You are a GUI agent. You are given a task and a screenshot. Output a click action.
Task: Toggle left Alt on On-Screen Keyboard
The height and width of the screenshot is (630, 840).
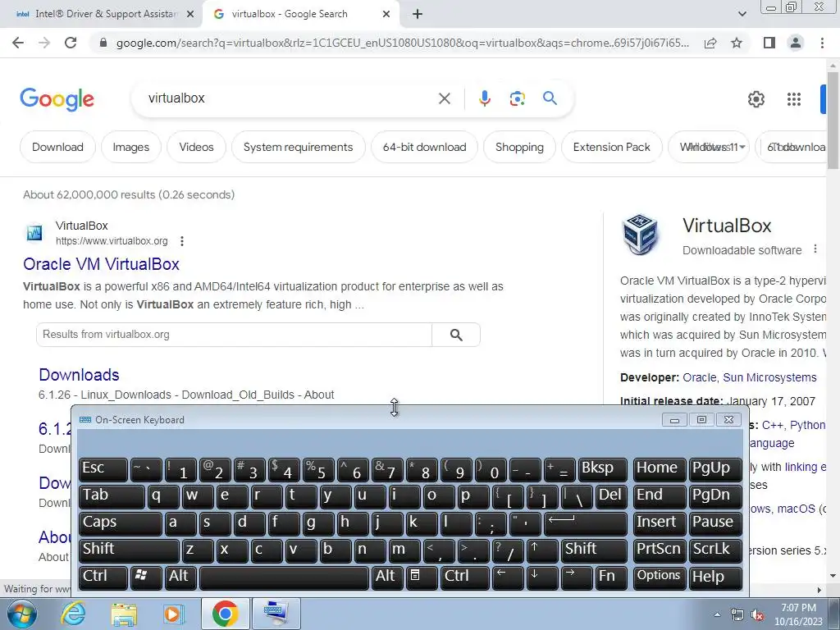(180, 578)
